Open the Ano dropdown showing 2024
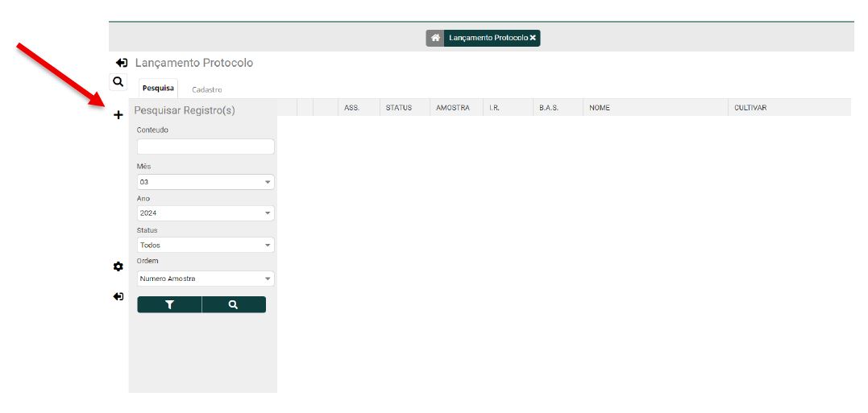The height and width of the screenshot is (413, 868). click(206, 213)
